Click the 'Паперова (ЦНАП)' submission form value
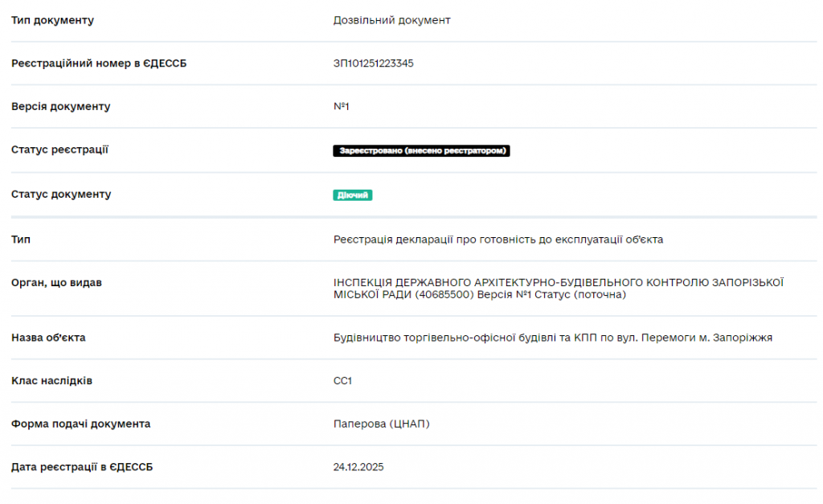 [381, 424]
